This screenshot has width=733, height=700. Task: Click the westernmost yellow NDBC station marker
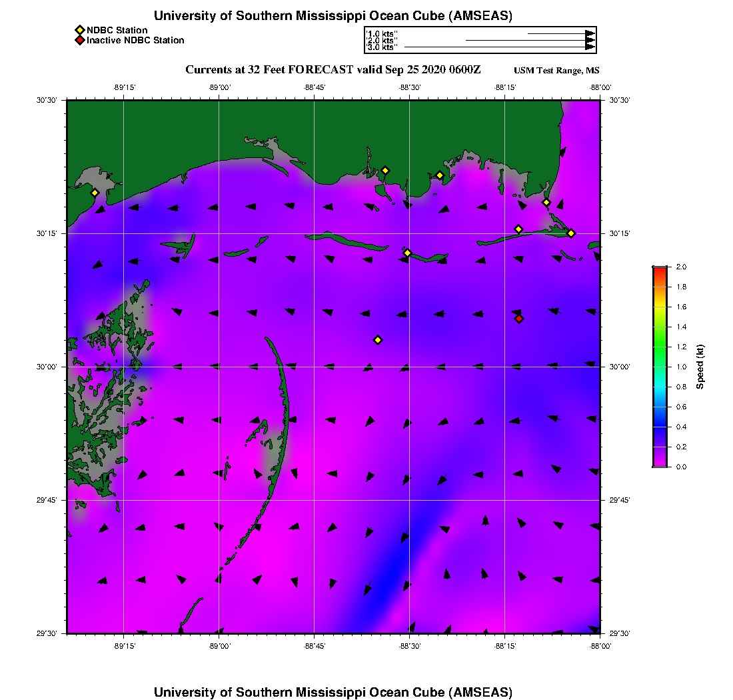pyautogui.click(x=95, y=193)
